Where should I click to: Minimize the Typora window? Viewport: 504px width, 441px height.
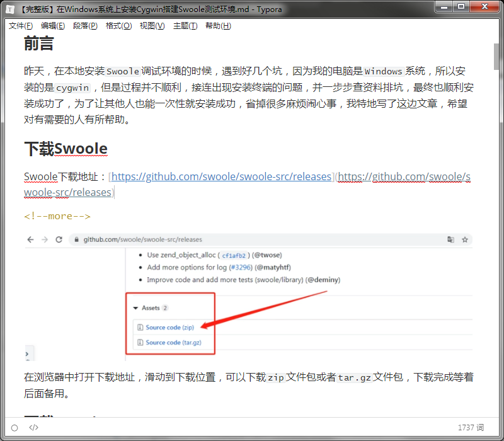click(444, 6)
